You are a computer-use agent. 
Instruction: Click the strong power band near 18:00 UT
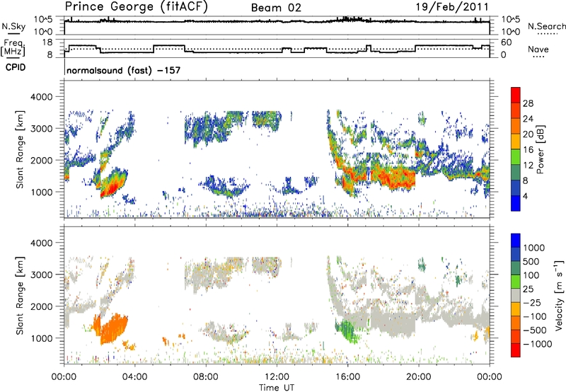point(393,178)
